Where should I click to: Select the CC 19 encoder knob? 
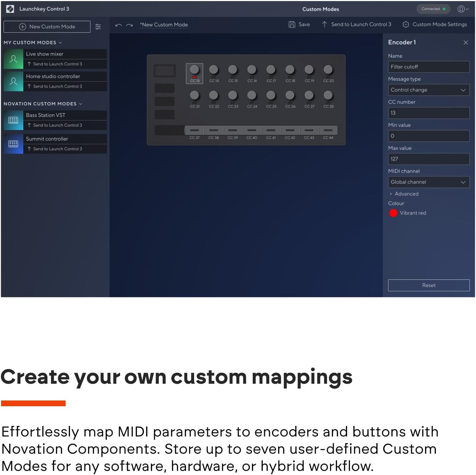pos(309,69)
